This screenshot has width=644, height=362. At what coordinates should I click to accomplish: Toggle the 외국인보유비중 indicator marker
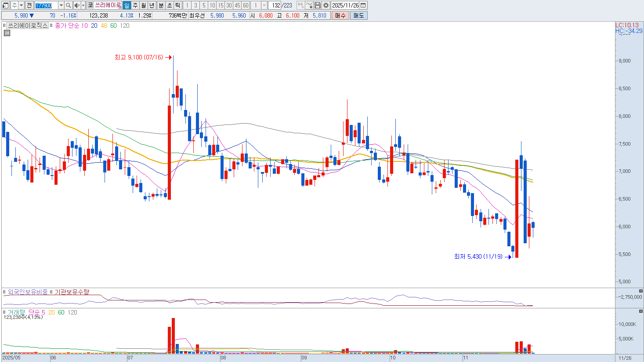click(5, 292)
